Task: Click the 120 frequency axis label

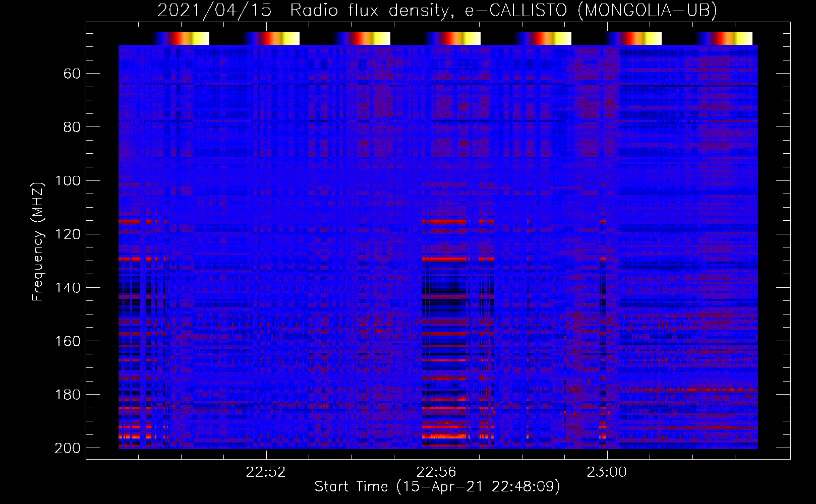Action: (x=68, y=234)
